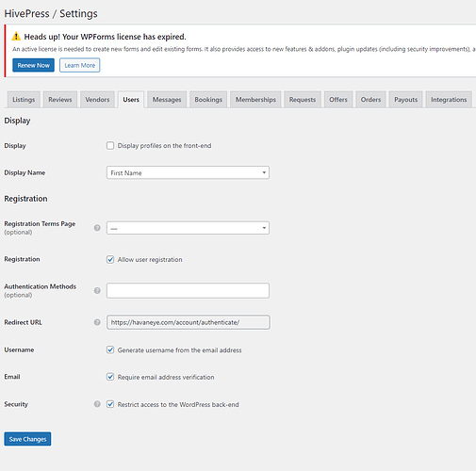Toggle Generate username from the email address

point(110,349)
